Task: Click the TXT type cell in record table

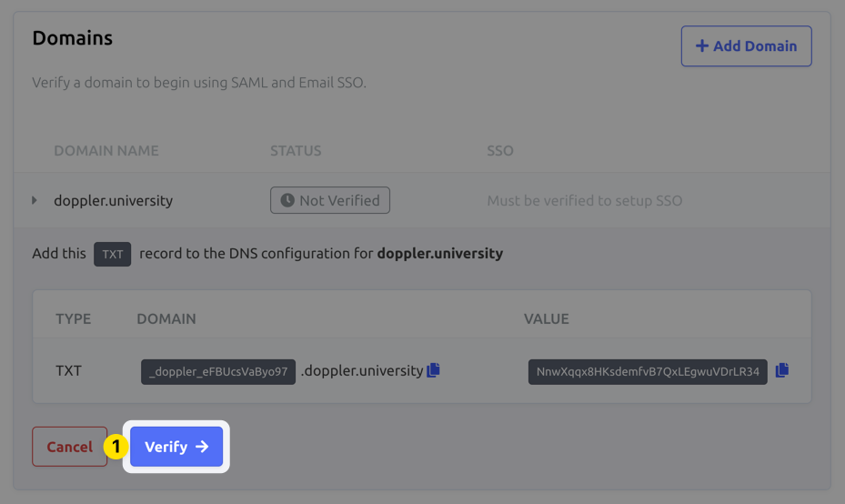Action: 68,371
